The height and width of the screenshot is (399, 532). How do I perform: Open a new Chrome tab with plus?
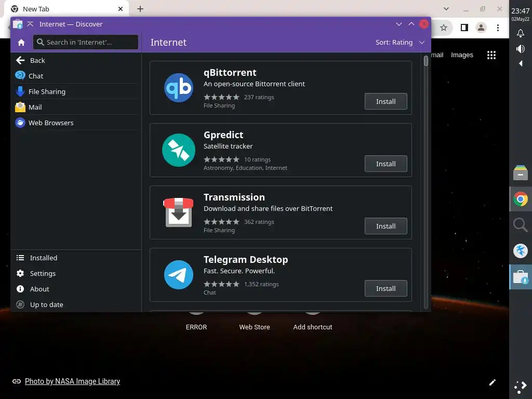coord(140,9)
